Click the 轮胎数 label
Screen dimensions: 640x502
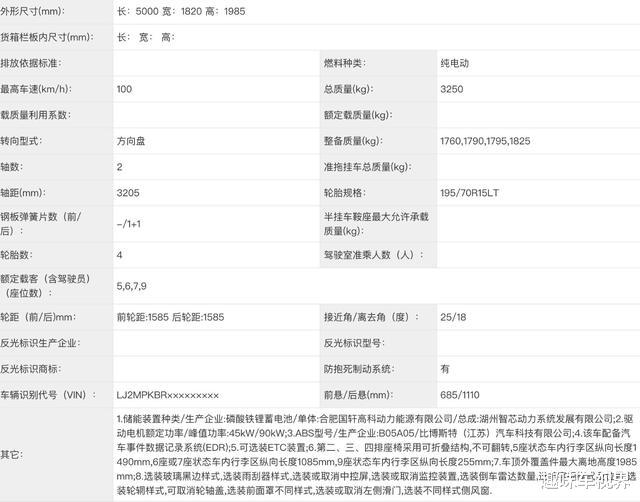coord(16,255)
